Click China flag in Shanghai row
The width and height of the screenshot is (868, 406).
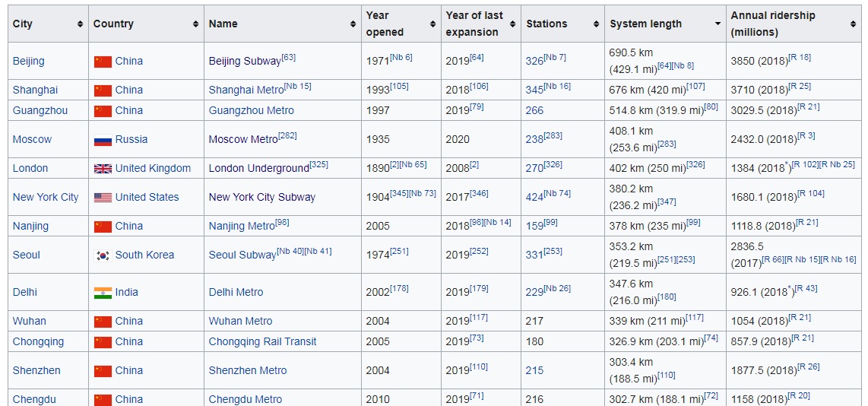coord(103,90)
